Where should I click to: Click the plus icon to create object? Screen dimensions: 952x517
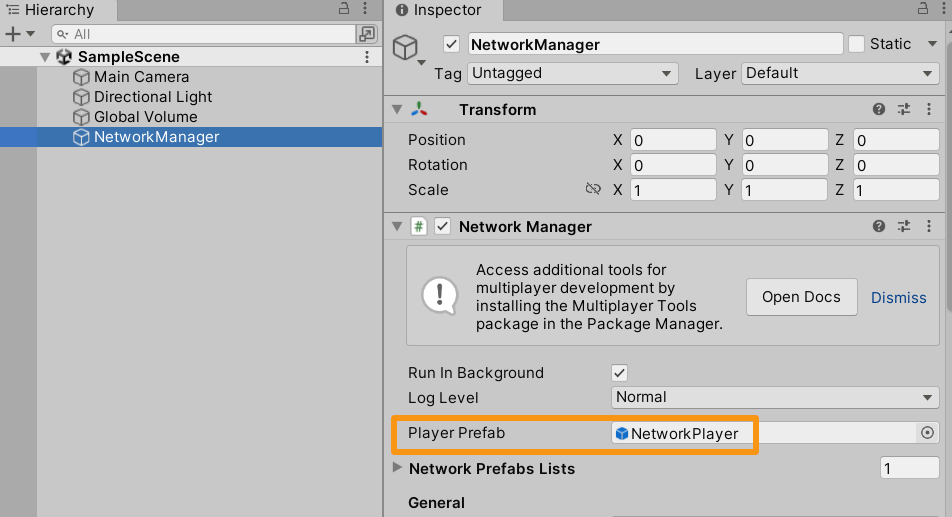12,34
